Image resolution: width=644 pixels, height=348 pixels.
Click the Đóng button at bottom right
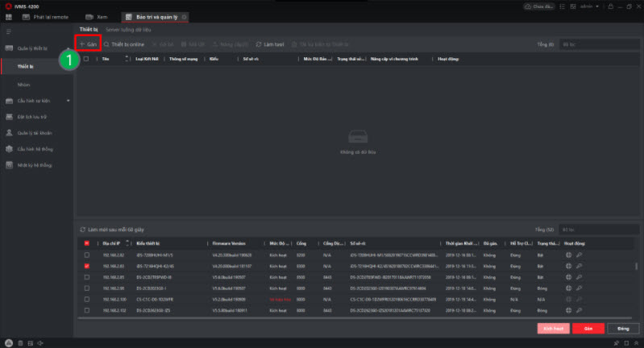(622, 329)
